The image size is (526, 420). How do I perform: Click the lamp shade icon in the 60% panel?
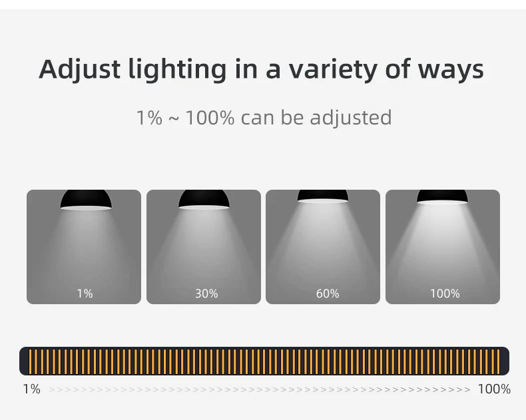[323, 196]
